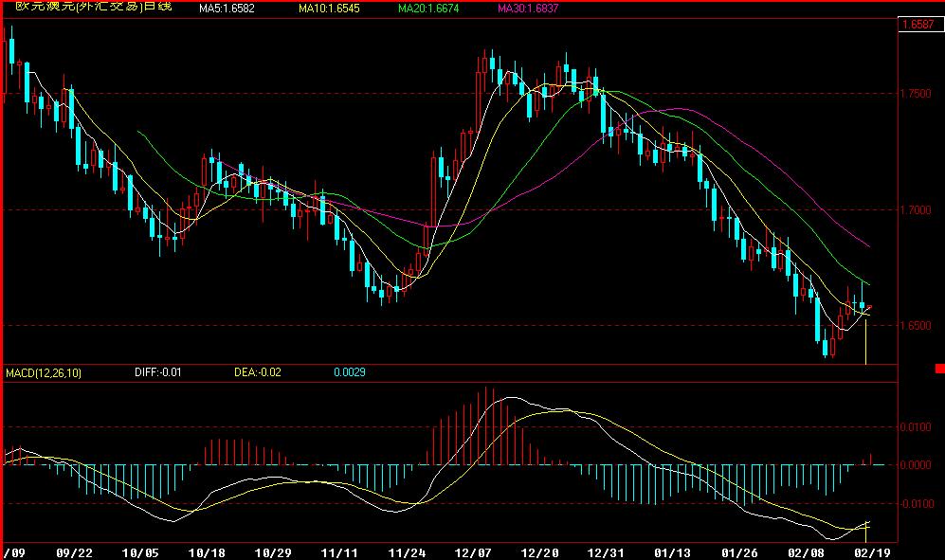Click the green MA20:1.6674 label
Screen dimensions: 945x560
pyautogui.click(x=428, y=9)
